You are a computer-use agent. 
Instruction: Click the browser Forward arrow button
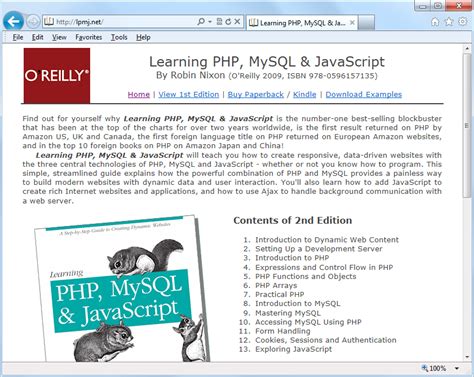(x=33, y=22)
